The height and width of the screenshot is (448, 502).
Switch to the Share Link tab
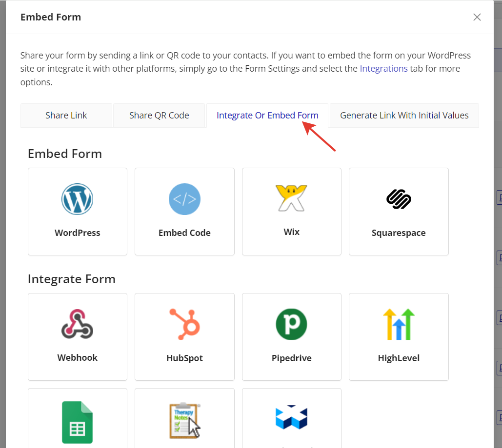click(x=66, y=116)
